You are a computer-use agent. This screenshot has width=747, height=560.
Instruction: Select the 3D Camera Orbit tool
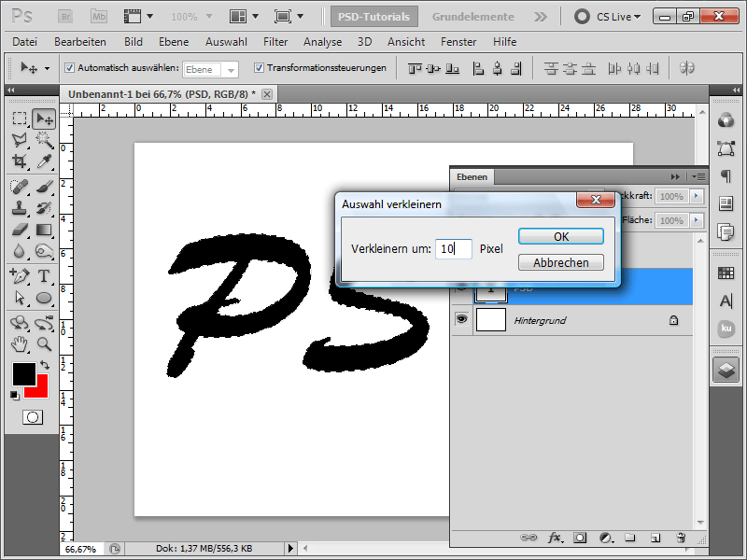tap(44, 323)
